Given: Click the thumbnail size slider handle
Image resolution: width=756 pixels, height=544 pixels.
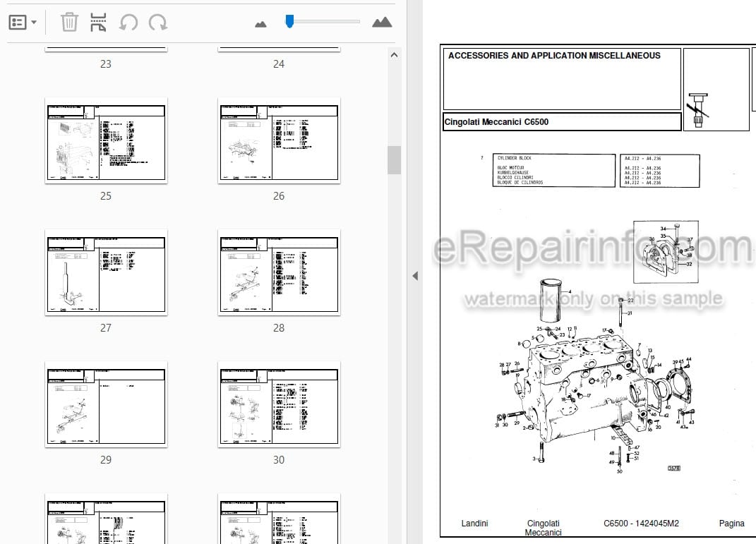Looking at the screenshot, I should (x=289, y=21).
